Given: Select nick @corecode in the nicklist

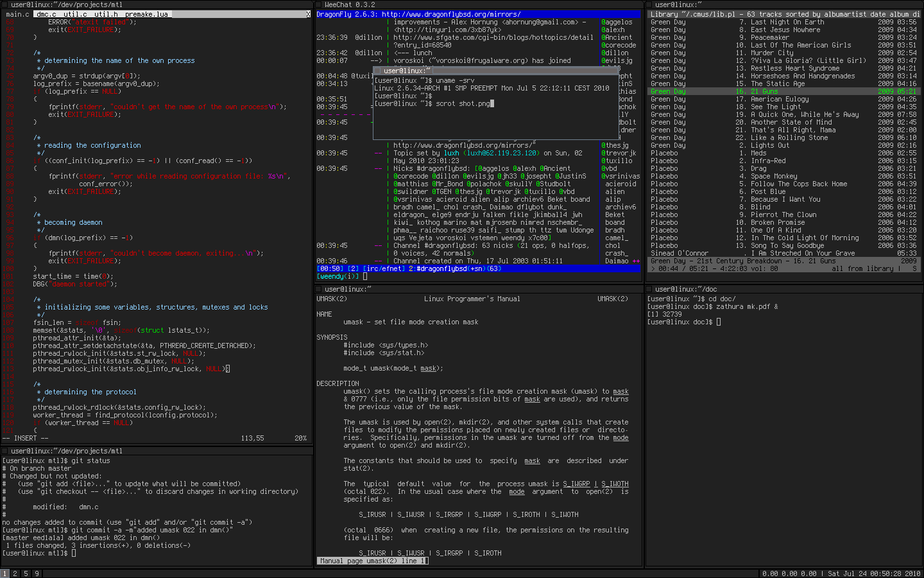Looking at the screenshot, I should point(619,45).
